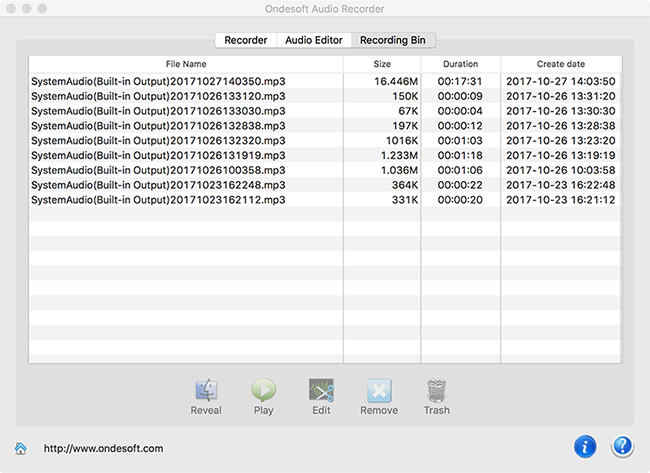Select file ending 20171026132320.mp3
The height and width of the screenshot is (473, 650).
[158, 141]
